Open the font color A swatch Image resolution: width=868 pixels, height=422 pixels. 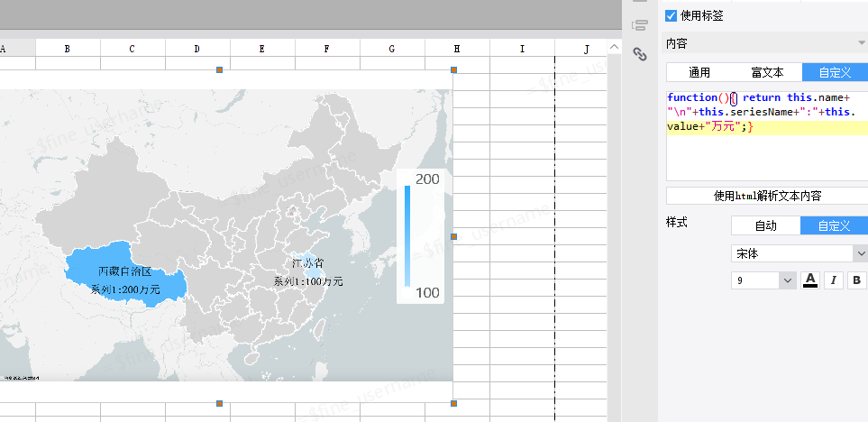pyautogui.click(x=810, y=280)
